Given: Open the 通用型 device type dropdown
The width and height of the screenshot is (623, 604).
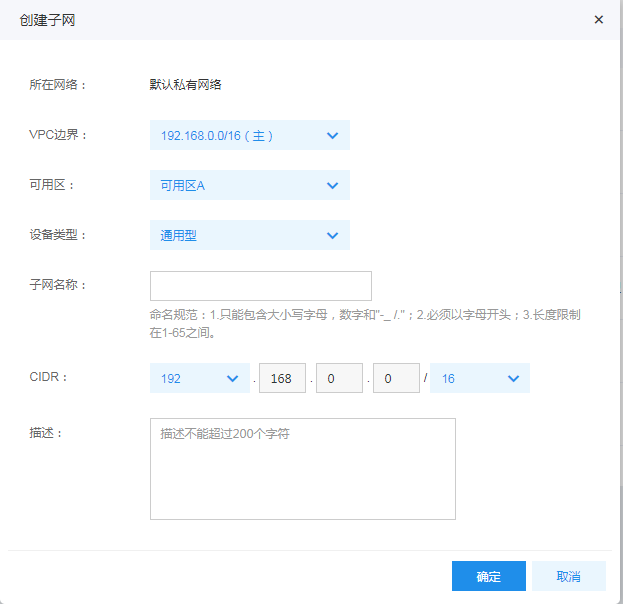Looking at the screenshot, I should (250, 235).
